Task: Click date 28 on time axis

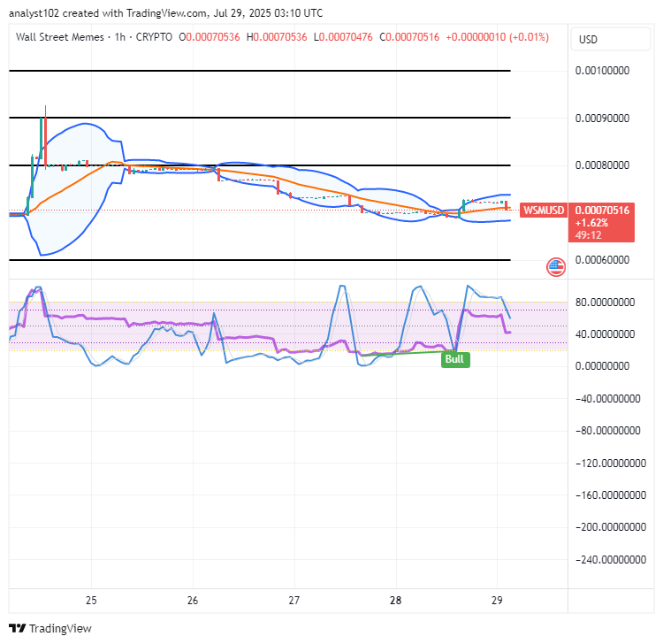Action: (x=396, y=601)
